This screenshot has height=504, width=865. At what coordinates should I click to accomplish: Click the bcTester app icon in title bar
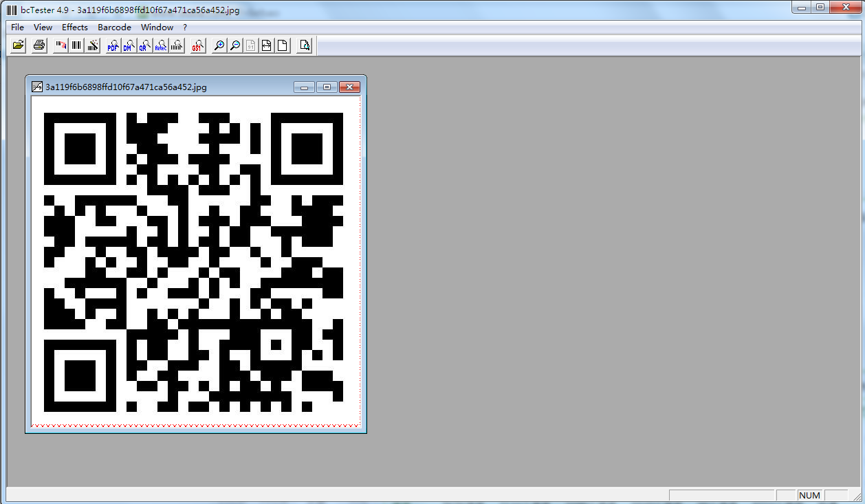[11, 10]
